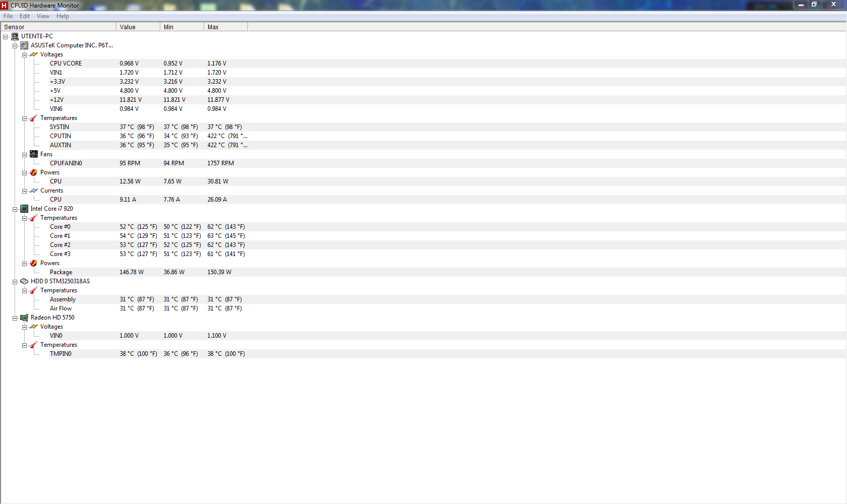This screenshot has height=504, width=847.
Task: Collapse the motherboard Powers group
Action: tap(25, 173)
